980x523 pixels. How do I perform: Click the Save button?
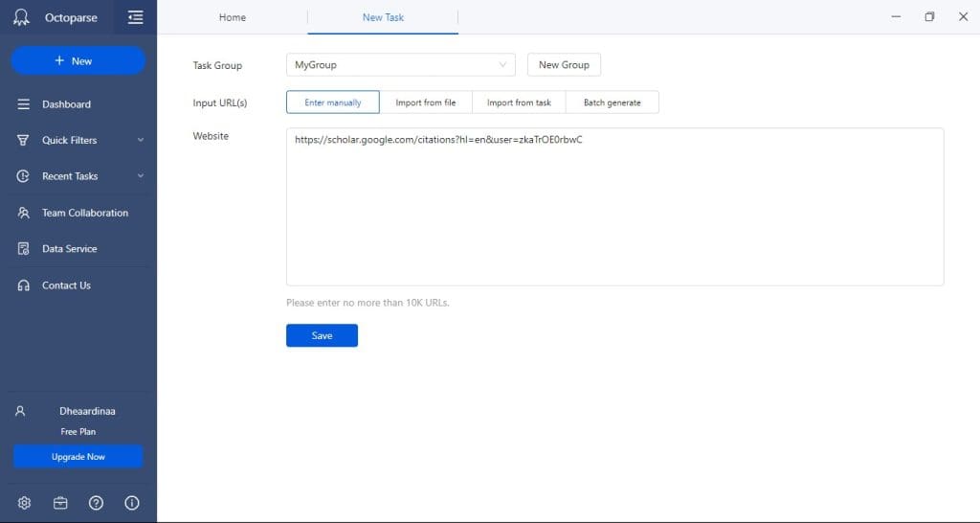pos(322,335)
